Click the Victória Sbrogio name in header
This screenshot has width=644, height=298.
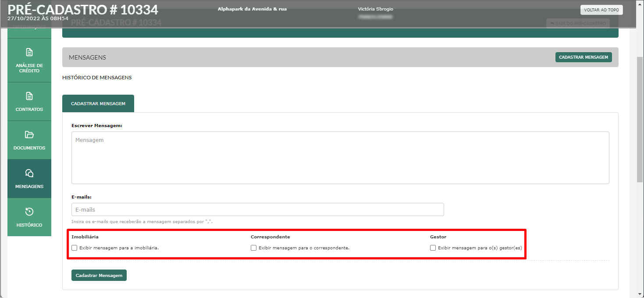point(376,9)
